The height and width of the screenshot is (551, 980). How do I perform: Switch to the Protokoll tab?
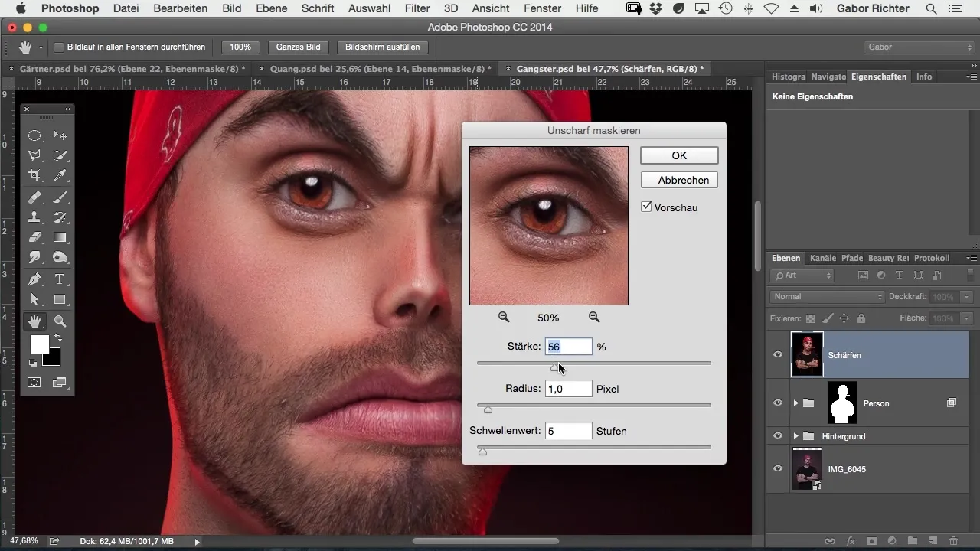[932, 259]
